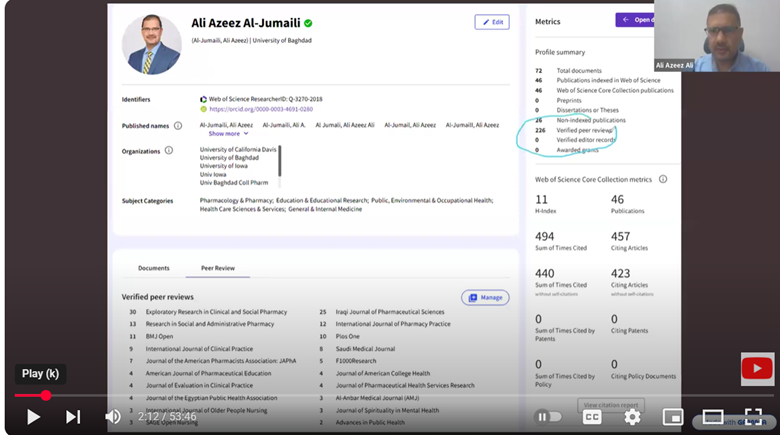Click the 46 Publications metric value
The height and width of the screenshot is (435, 780).
click(617, 200)
